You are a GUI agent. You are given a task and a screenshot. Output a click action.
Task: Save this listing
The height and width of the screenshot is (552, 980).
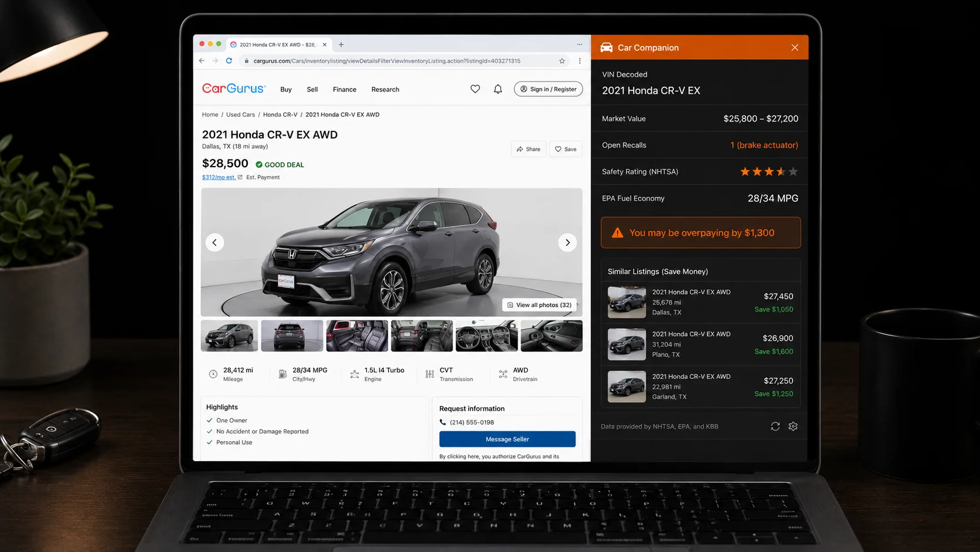coord(566,149)
